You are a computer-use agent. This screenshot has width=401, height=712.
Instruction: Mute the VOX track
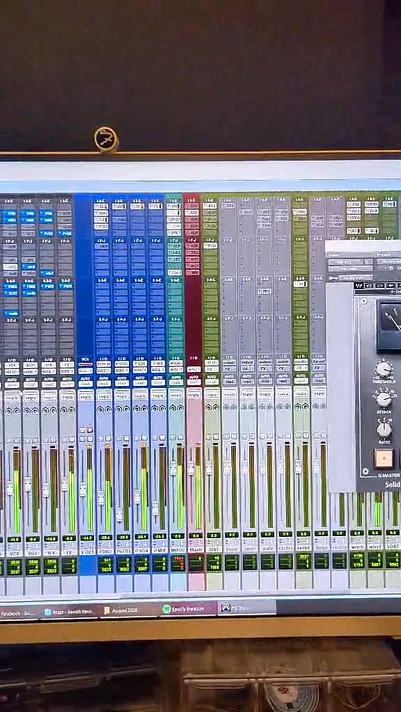16,440
